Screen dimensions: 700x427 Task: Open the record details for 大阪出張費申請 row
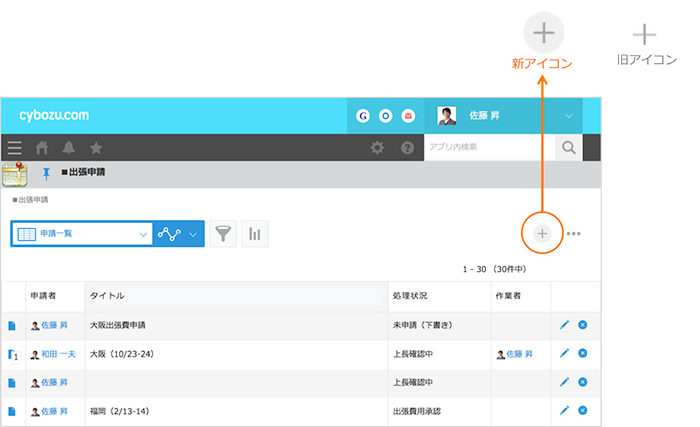pos(12,326)
